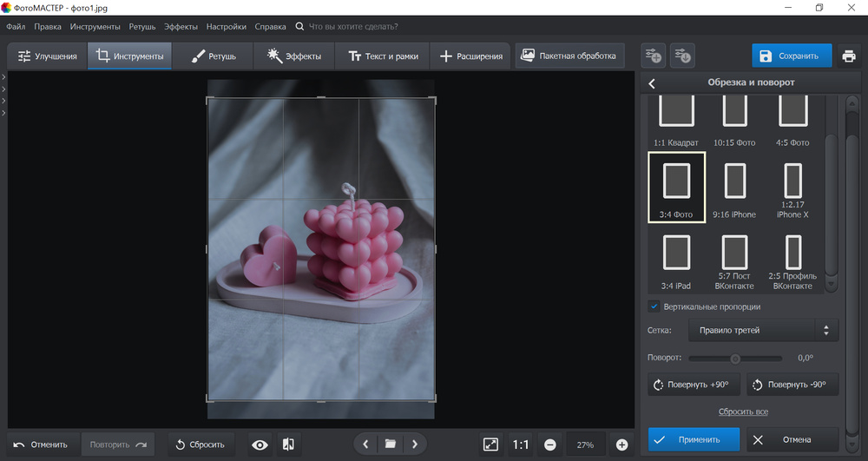This screenshot has width=868, height=461.
Task: Click the before/after compare icon
Action: click(288, 445)
